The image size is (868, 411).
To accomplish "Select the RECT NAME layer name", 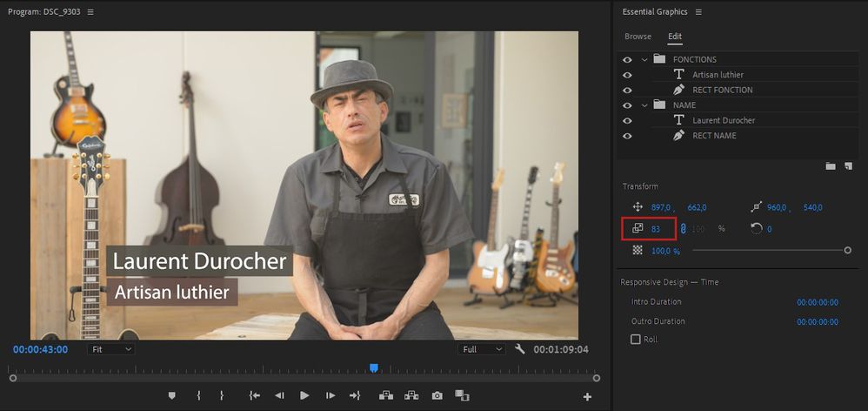I will [714, 135].
